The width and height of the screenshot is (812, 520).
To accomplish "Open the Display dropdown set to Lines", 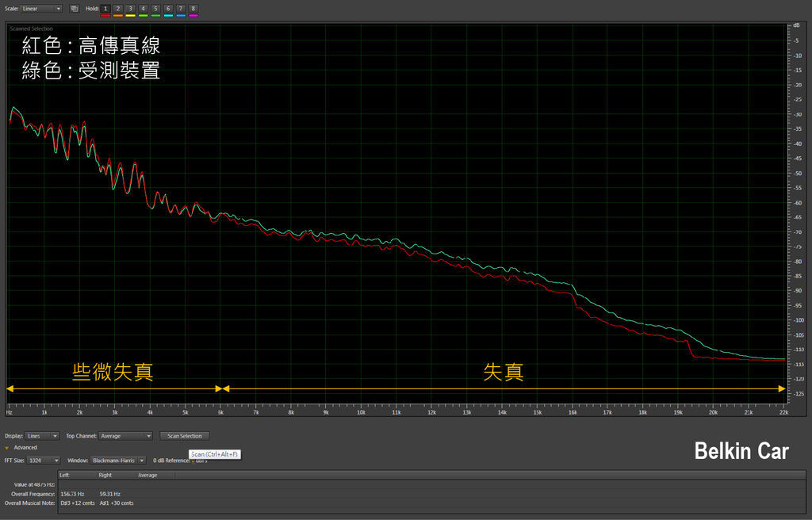I will pos(43,436).
